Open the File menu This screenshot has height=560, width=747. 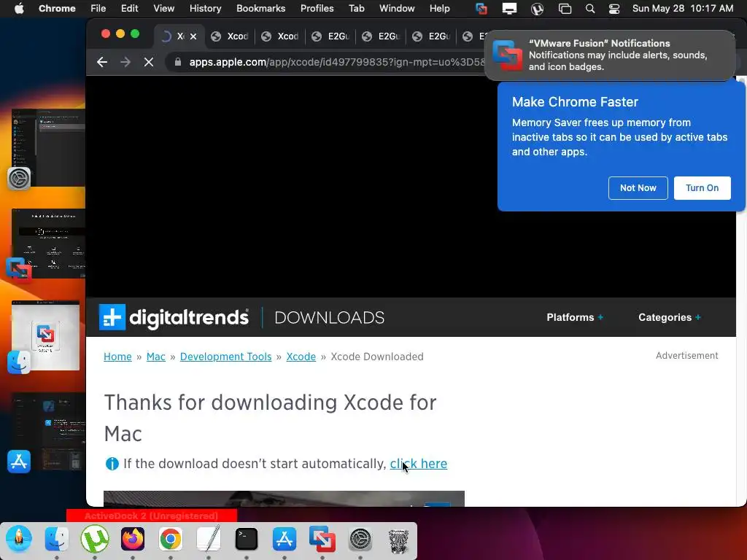(x=98, y=9)
